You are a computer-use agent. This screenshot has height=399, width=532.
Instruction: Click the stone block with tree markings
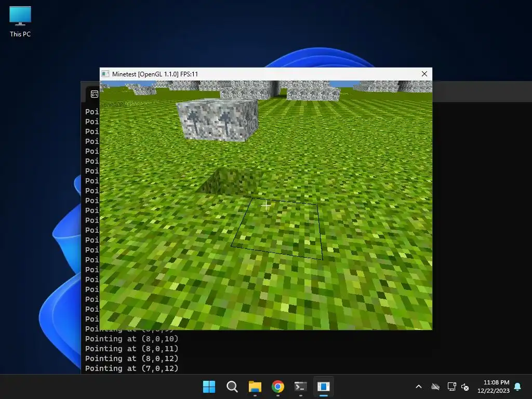point(217,119)
